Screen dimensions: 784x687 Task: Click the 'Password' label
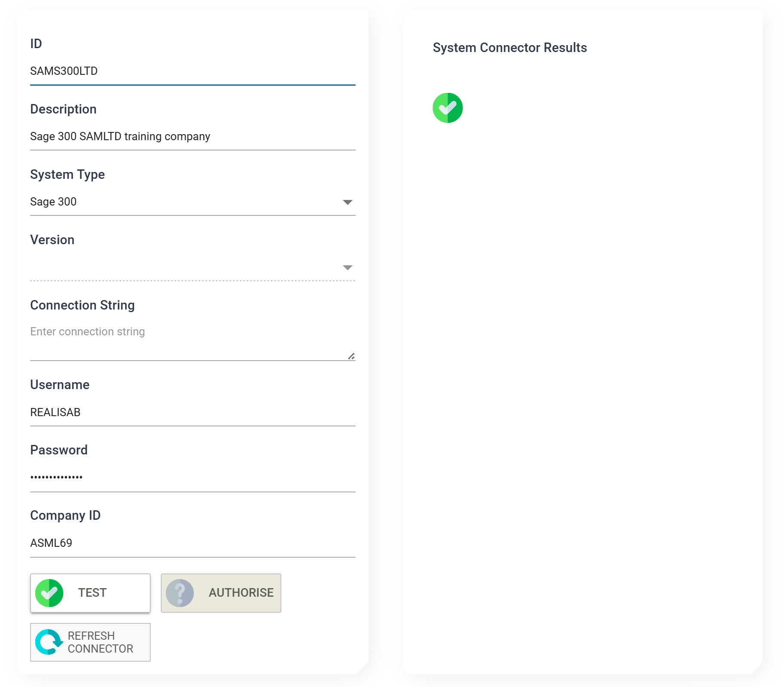(59, 450)
